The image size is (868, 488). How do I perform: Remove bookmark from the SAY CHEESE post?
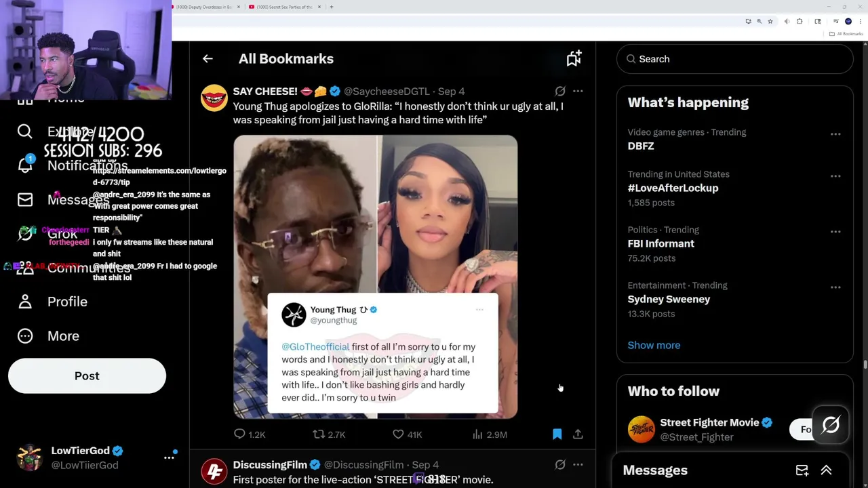[557, 434]
